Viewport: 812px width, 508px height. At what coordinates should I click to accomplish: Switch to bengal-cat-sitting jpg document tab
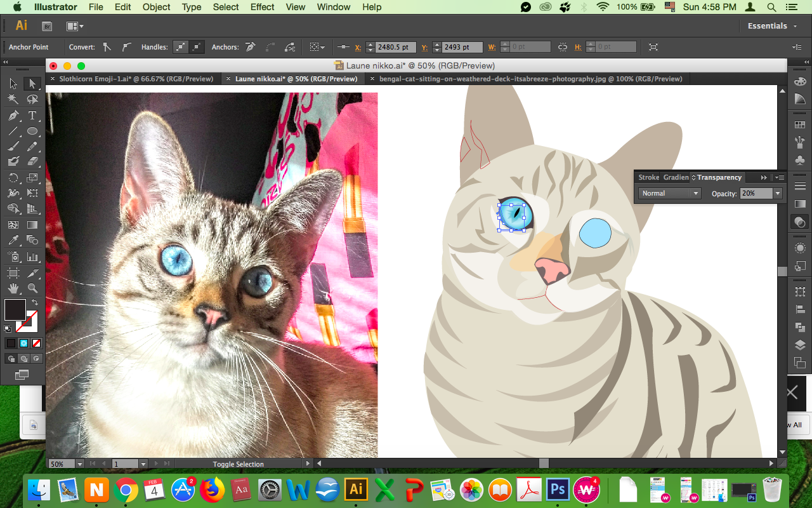531,79
